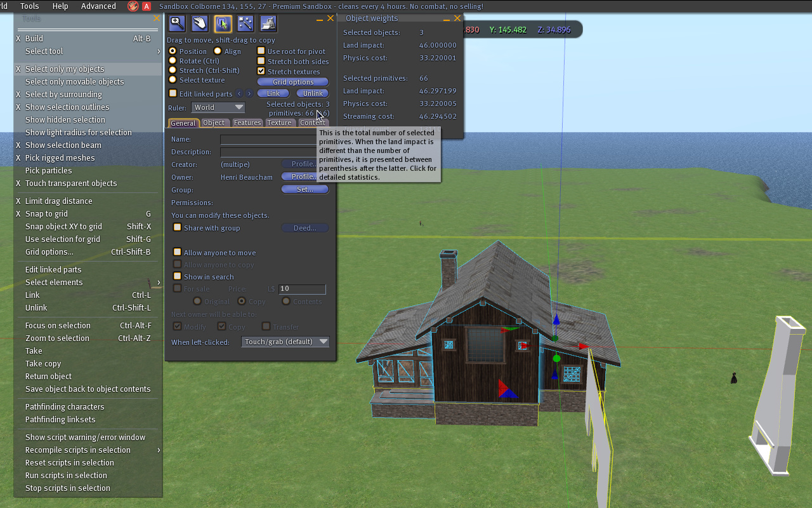Select the Focus (zoom) tool icon
Viewport: 812px width, 508px height.
(177, 23)
